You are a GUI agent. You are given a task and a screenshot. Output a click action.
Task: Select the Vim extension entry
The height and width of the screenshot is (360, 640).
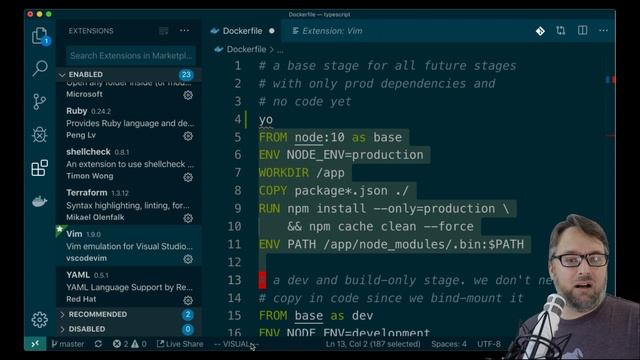pos(129,246)
